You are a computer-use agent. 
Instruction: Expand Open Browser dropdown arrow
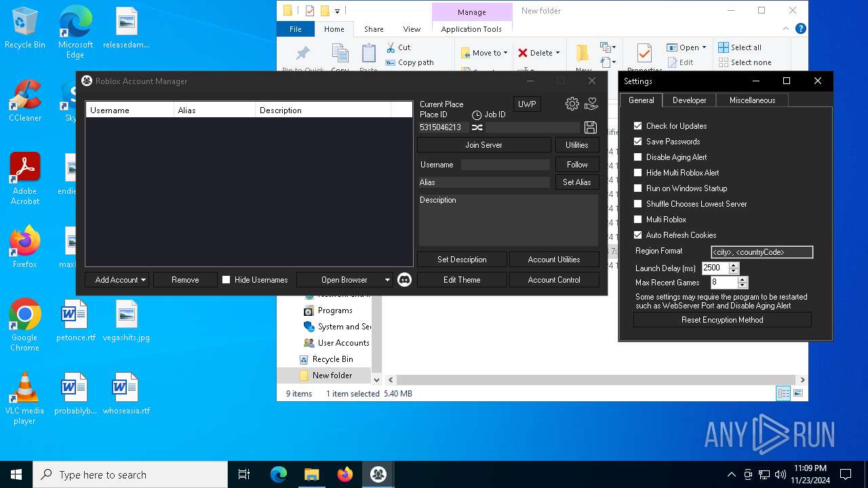[387, 280]
